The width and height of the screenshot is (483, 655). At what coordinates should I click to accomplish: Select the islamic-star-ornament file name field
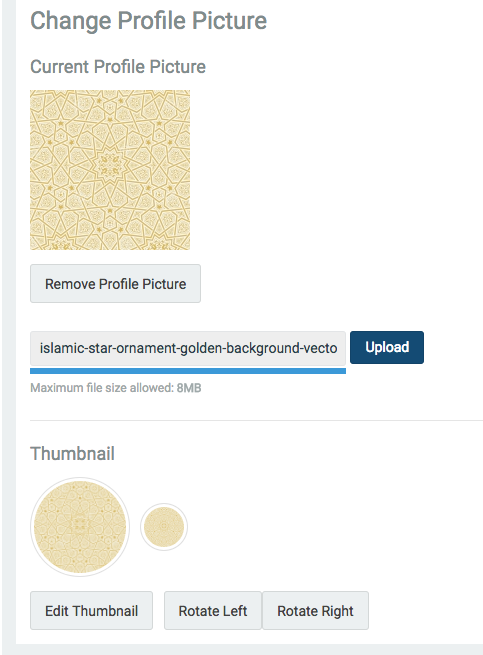coord(188,348)
